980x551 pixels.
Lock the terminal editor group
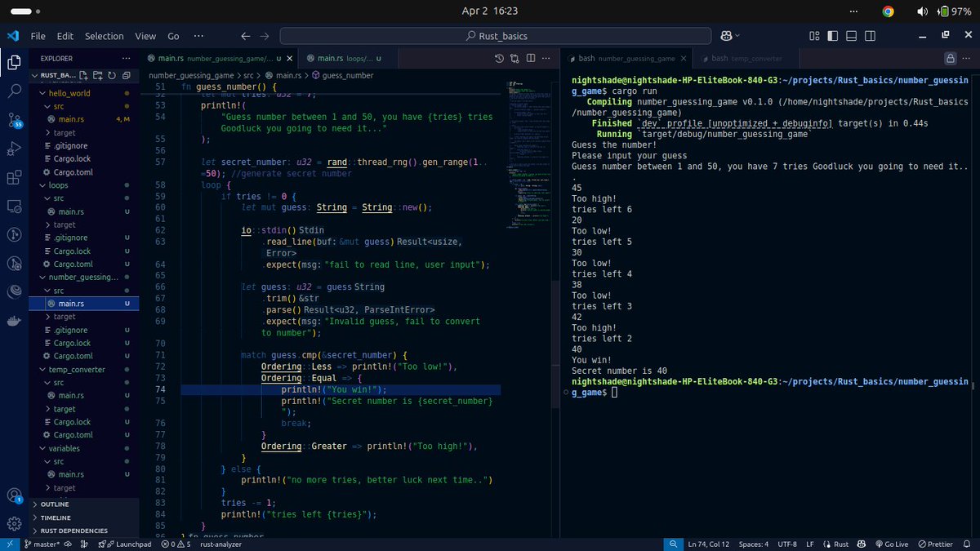click(950, 59)
